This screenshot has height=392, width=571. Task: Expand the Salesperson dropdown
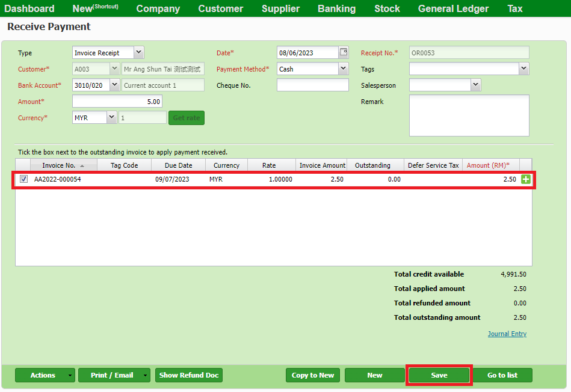[x=475, y=85]
